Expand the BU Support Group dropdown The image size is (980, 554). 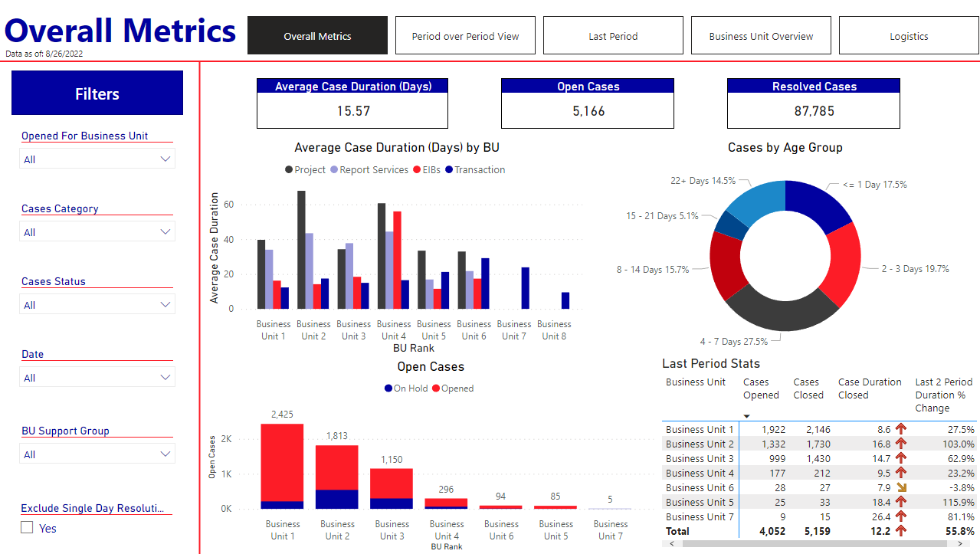(x=165, y=454)
